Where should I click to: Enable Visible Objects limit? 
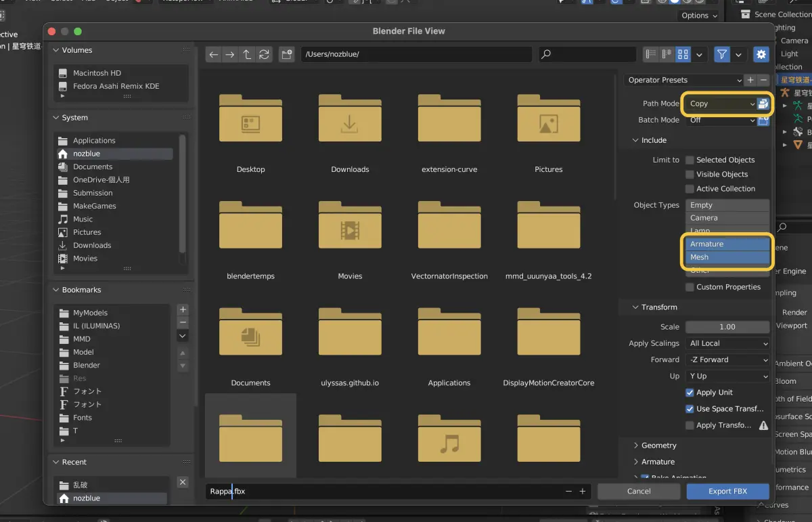pos(690,174)
